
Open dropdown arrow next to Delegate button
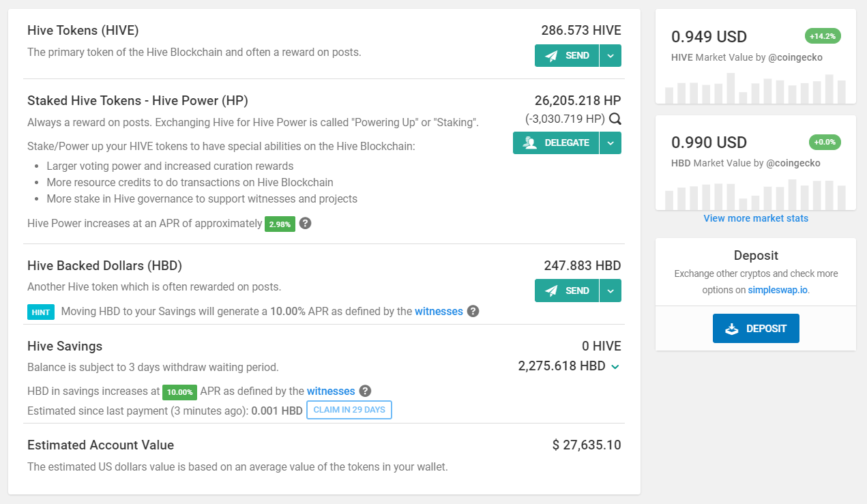point(611,143)
